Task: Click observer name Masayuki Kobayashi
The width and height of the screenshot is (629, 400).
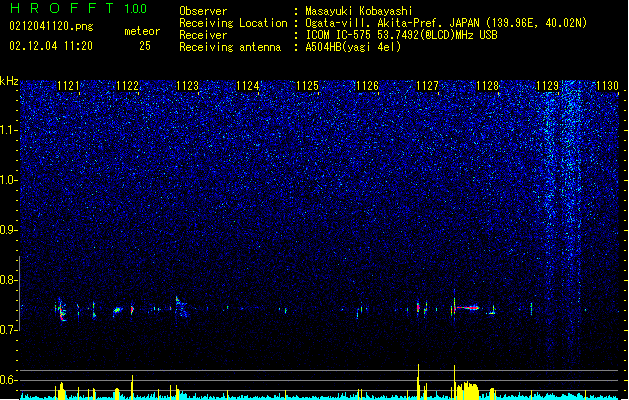Action: [x=359, y=11]
